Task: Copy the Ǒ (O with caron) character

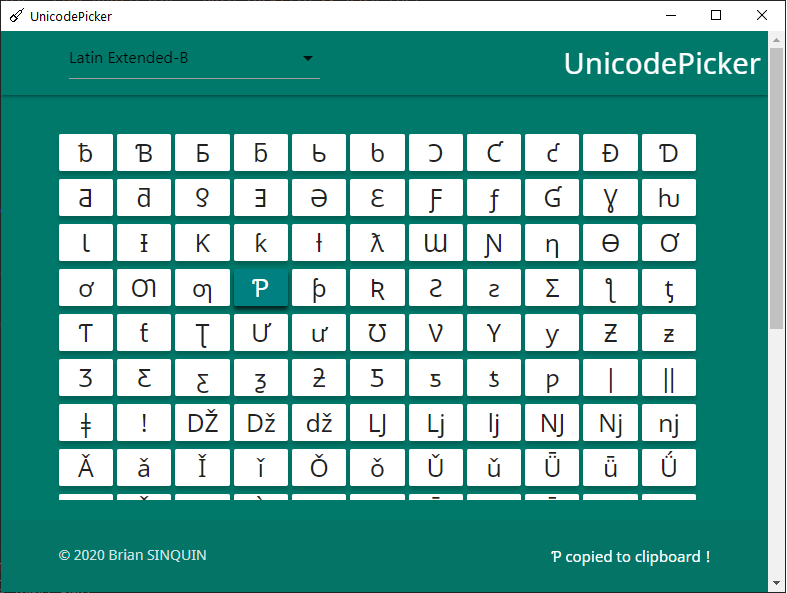Action: (319, 467)
